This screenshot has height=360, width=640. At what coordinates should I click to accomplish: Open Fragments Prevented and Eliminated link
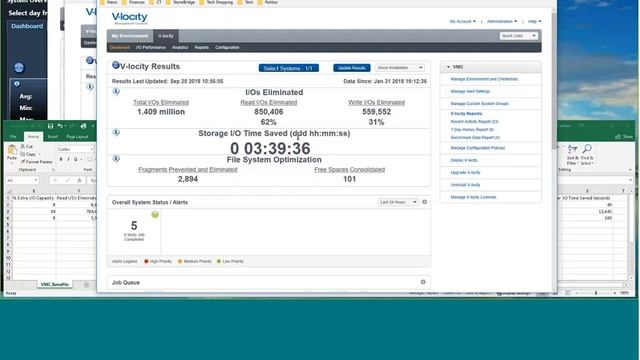[188, 169]
